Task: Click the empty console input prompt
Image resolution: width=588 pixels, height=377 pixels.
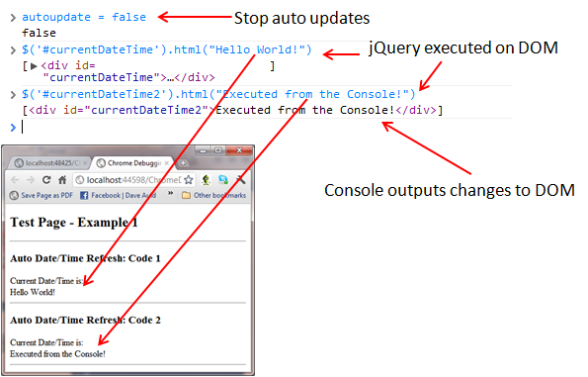Action: coord(263,128)
